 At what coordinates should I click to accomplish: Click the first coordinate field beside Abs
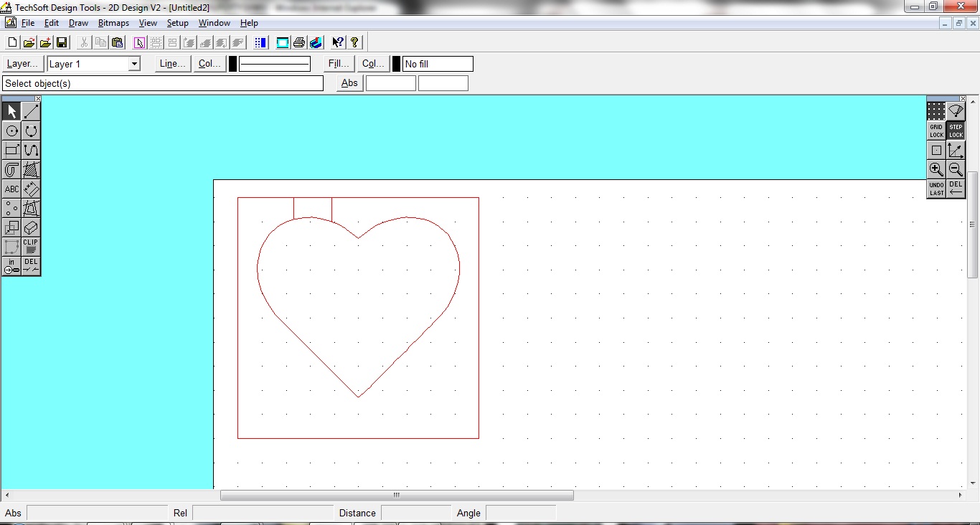pos(391,83)
